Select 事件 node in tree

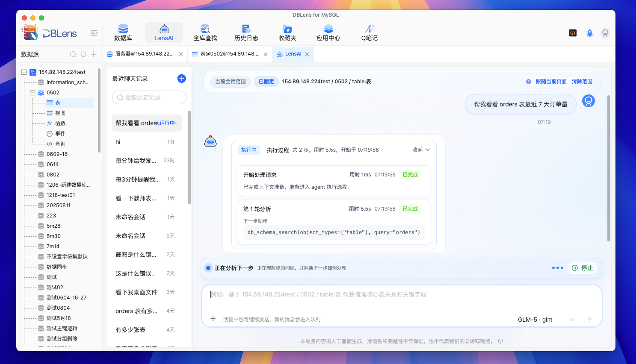point(60,134)
